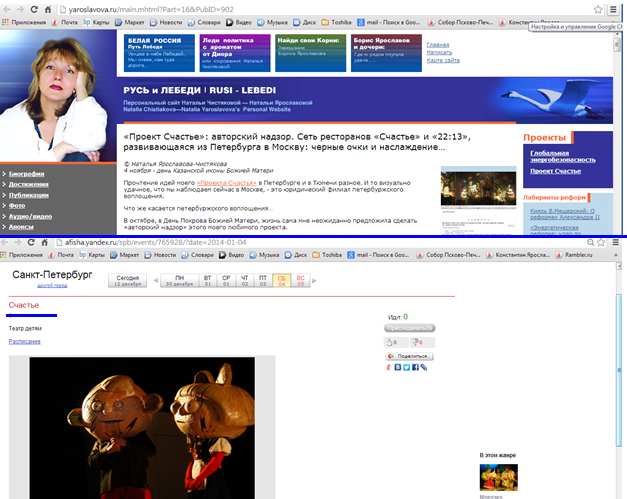Open the «Проекта Счастья» link in the article
The width and height of the screenshot is (627, 499).
[226, 183]
